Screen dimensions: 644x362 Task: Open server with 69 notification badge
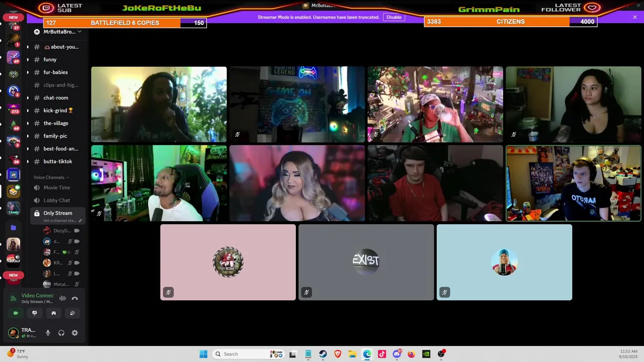click(14, 57)
